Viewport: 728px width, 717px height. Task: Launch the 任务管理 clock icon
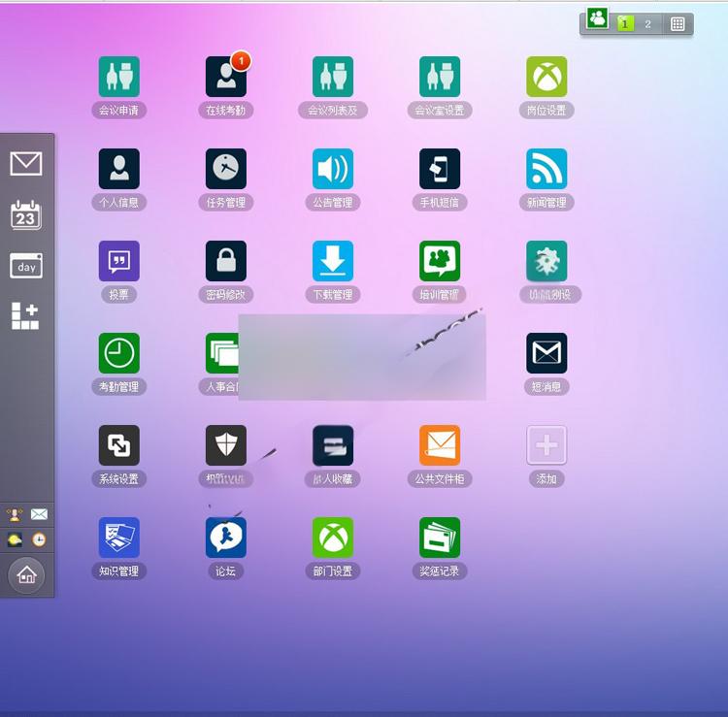(225, 169)
